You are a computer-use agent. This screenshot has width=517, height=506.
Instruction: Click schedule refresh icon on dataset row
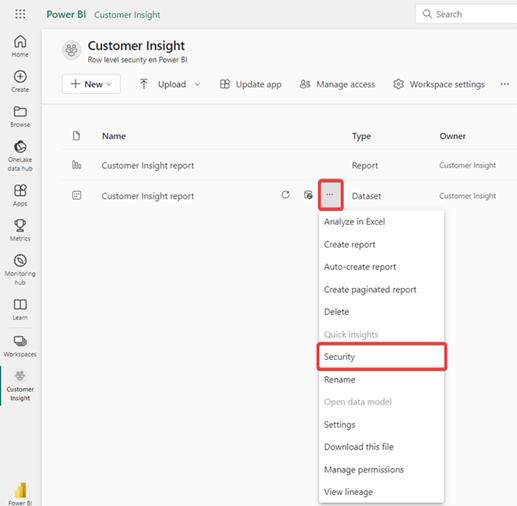click(x=308, y=195)
